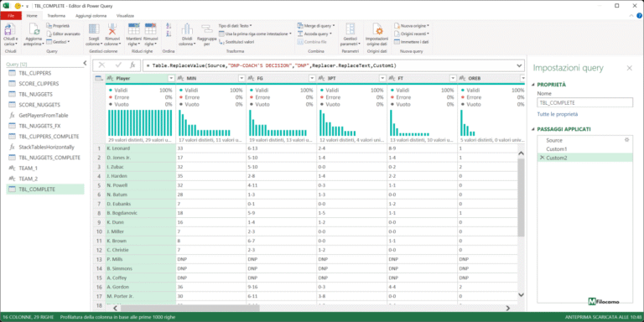Click the Gestisci parametri icon

point(351,29)
